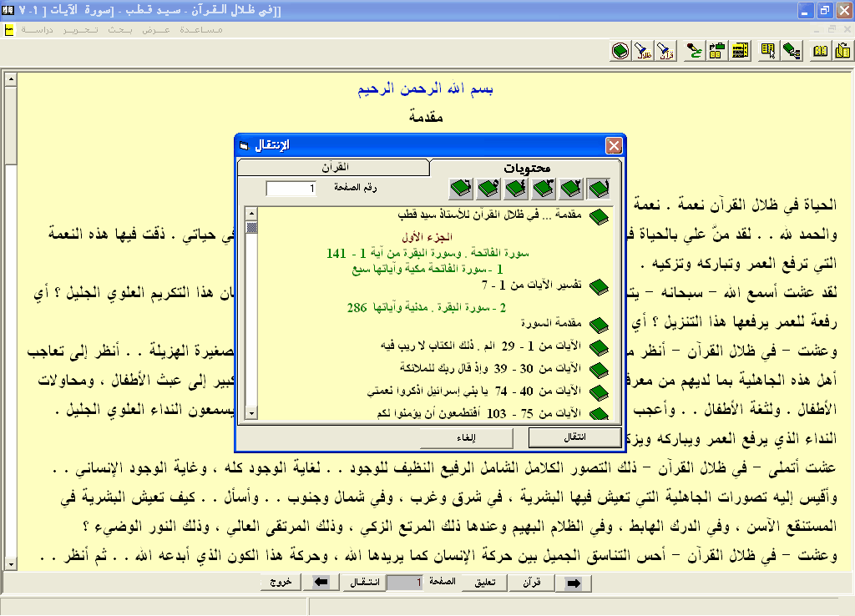Click the bottom bar انتقال button

click(364, 583)
